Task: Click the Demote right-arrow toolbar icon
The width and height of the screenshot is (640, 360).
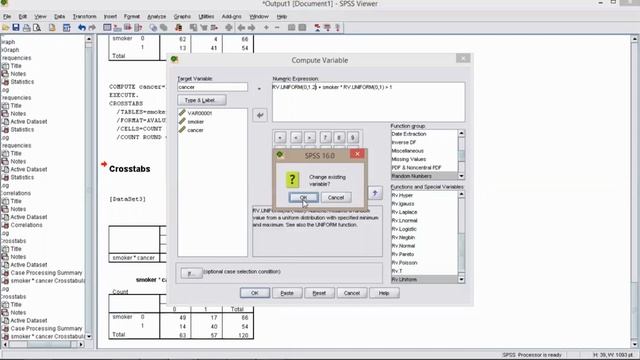Action: (251, 28)
